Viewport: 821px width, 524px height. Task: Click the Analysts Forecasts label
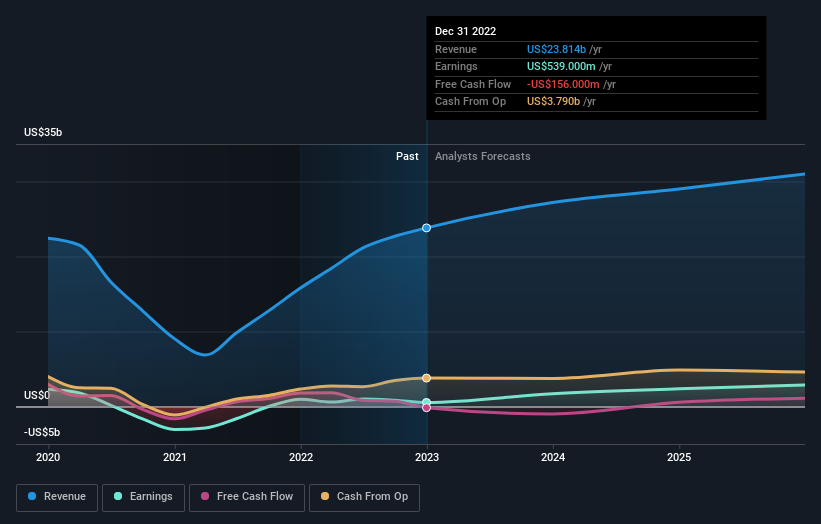click(x=483, y=156)
